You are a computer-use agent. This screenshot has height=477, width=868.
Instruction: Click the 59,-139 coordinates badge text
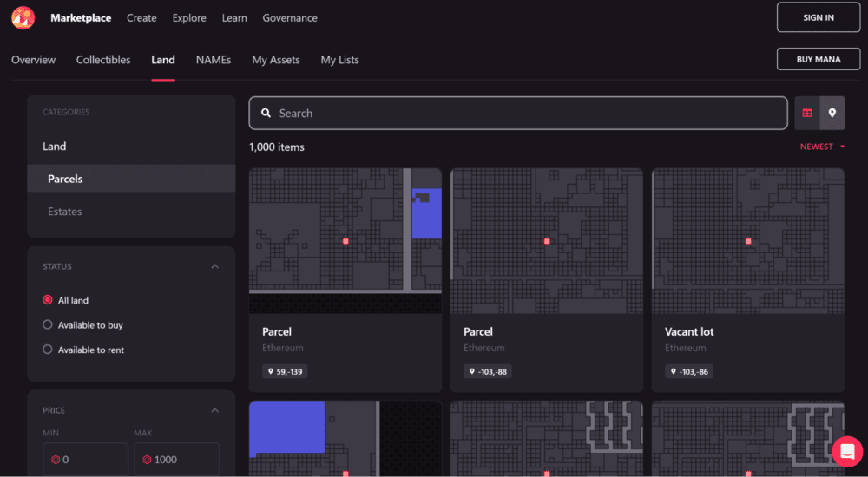click(290, 372)
